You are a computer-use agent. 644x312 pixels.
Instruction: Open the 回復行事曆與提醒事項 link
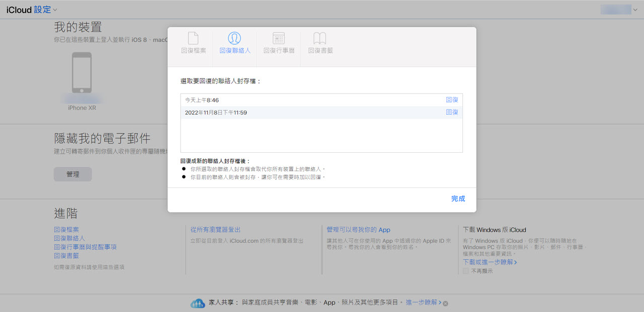click(x=85, y=247)
